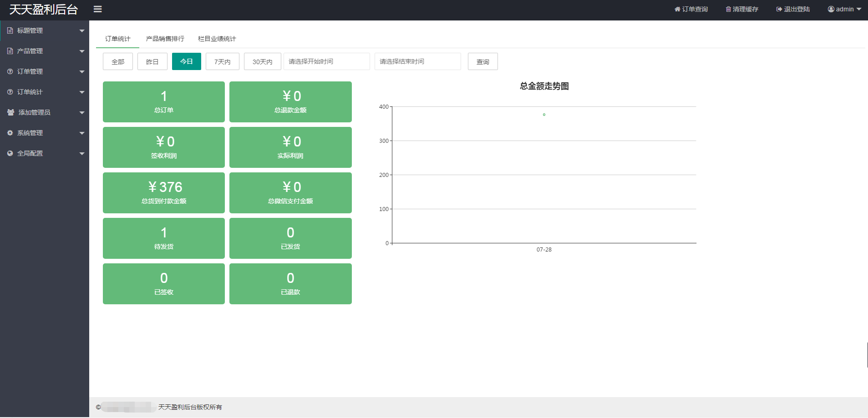Click the trash icon beside 清理缓存
This screenshot has height=418, width=868.
[x=728, y=9]
